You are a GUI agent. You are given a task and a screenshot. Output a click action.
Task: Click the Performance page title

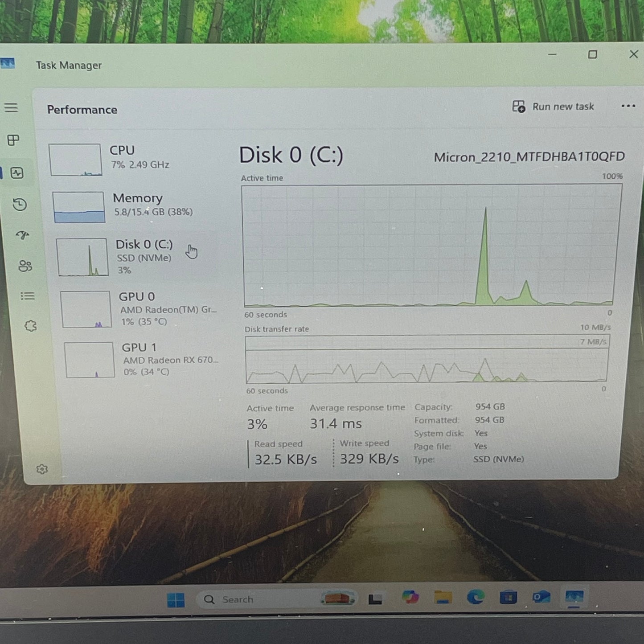coord(82,110)
